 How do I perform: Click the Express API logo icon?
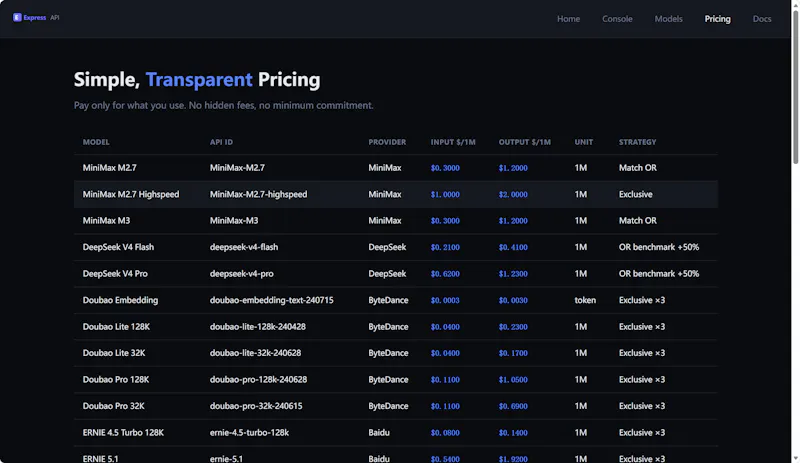(17, 17)
